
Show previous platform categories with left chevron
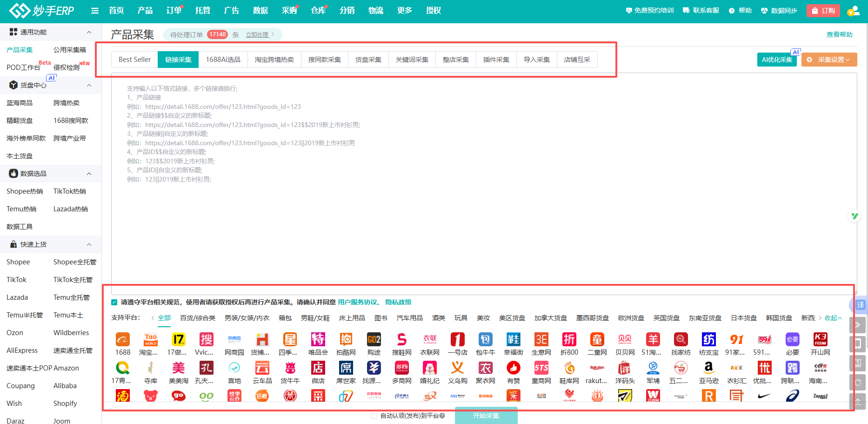(153, 318)
